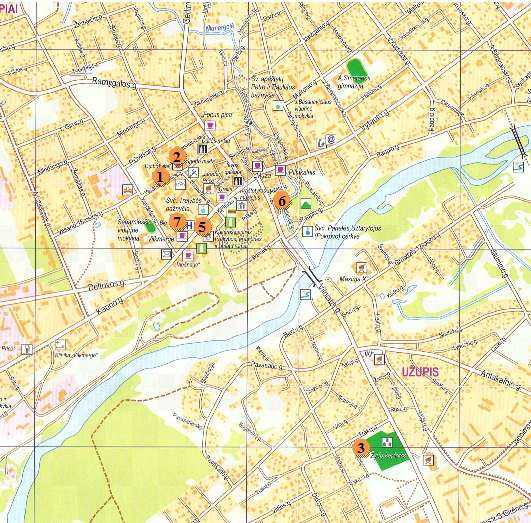Click the envelope post office icon

(x=166, y=254)
